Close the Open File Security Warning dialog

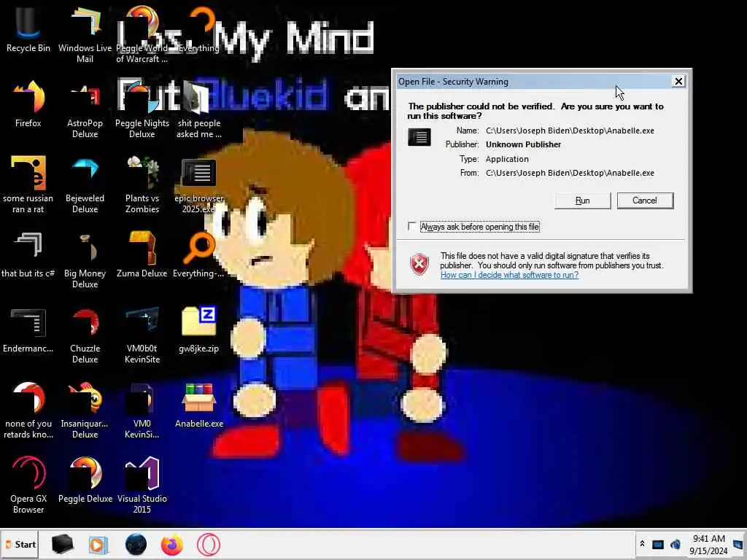(x=678, y=82)
